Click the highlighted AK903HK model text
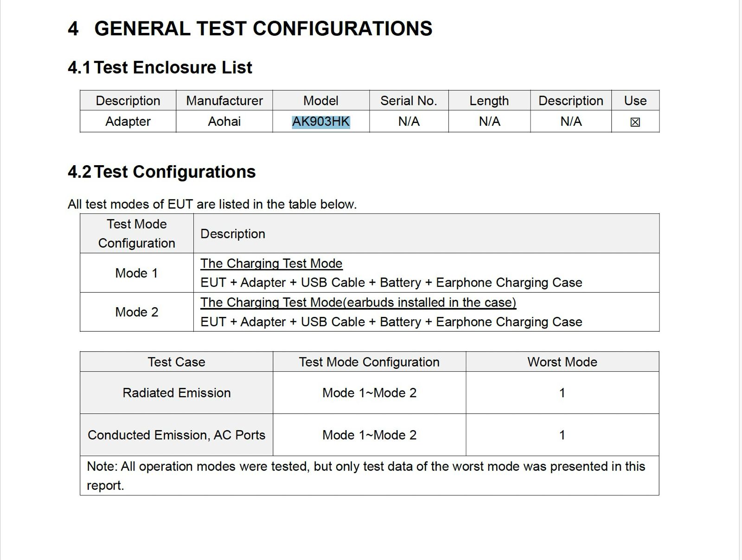This screenshot has width=742, height=560. [320, 122]
